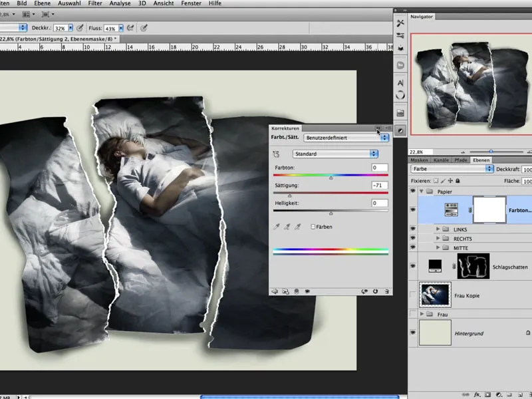Expand the RECHTS group
The width and height of the screenshot is (532, 399).
point(438,238)
